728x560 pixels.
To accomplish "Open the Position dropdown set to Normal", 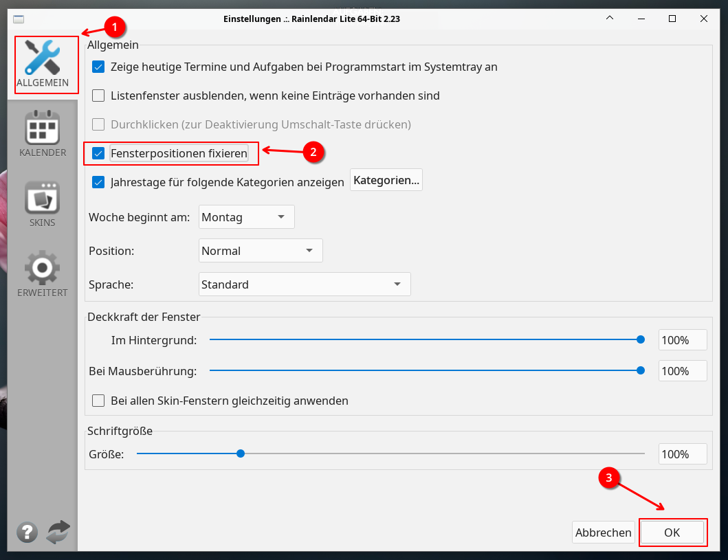I will tap(261, 251).
